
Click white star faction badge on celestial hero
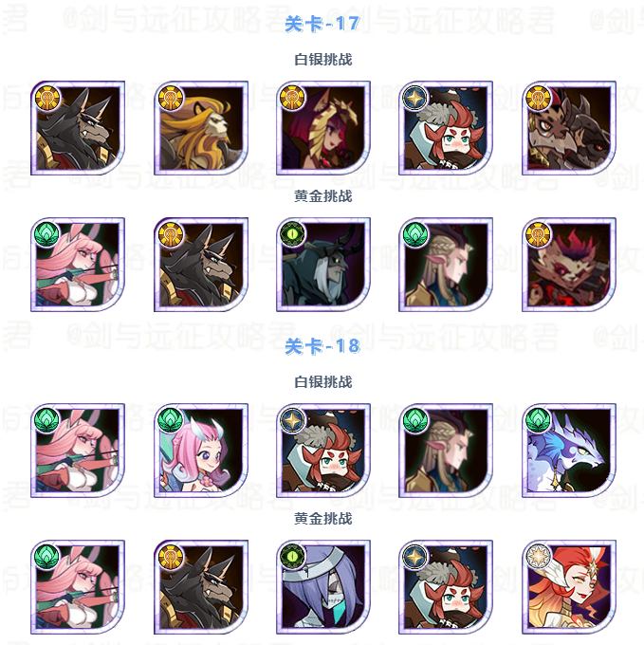(539, 557)
